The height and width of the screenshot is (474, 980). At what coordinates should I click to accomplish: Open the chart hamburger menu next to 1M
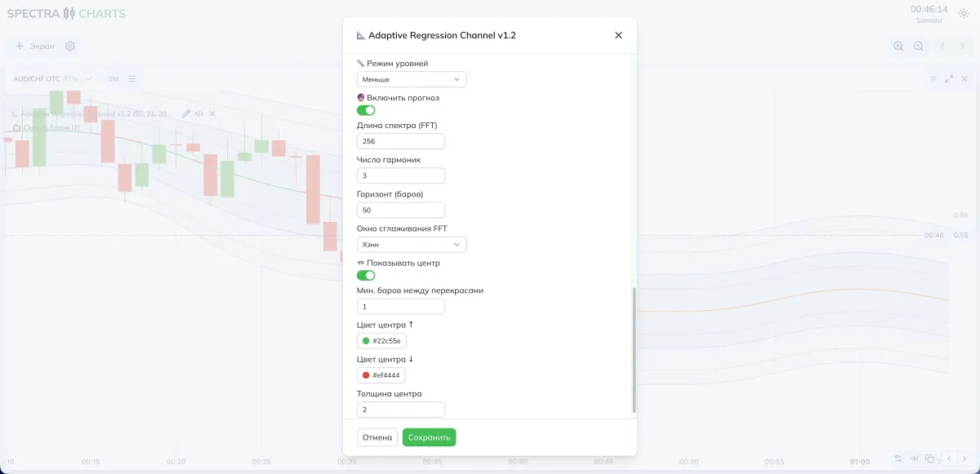click(131, 79)
